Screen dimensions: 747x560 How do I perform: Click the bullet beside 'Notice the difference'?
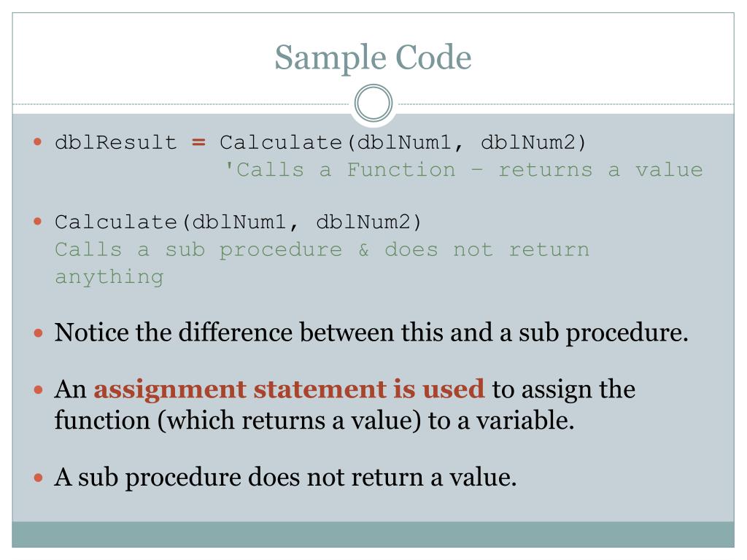(x=38, y=332)
